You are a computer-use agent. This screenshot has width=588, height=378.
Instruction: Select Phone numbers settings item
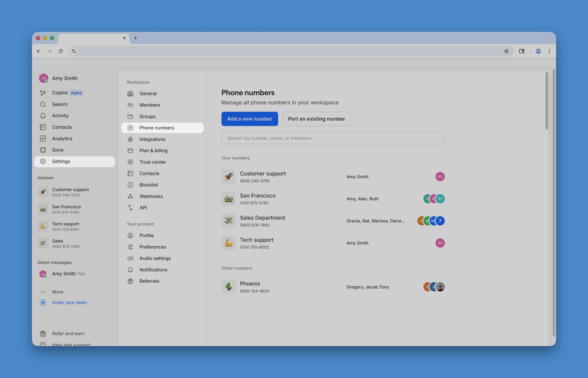point(162,128)
